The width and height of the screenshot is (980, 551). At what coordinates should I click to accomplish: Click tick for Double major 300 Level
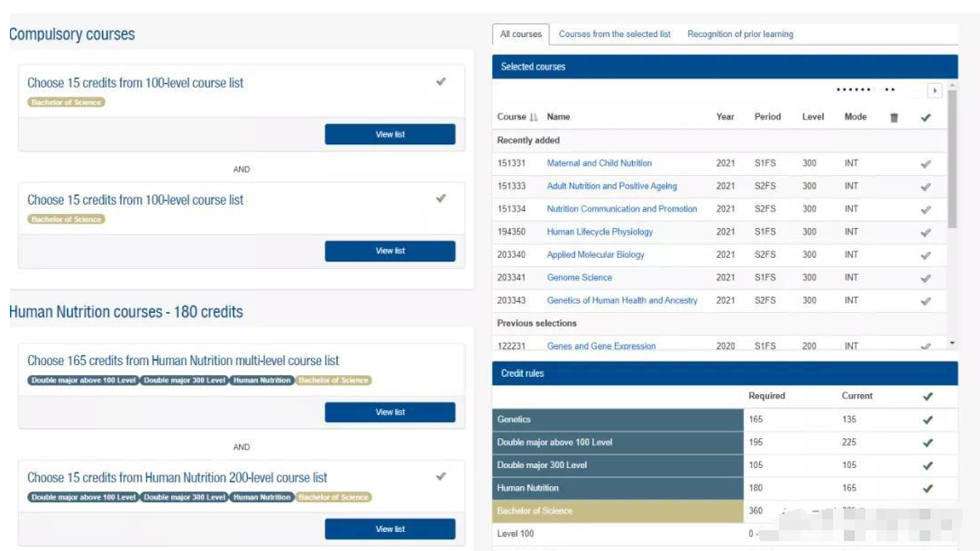tap(928, 465)
